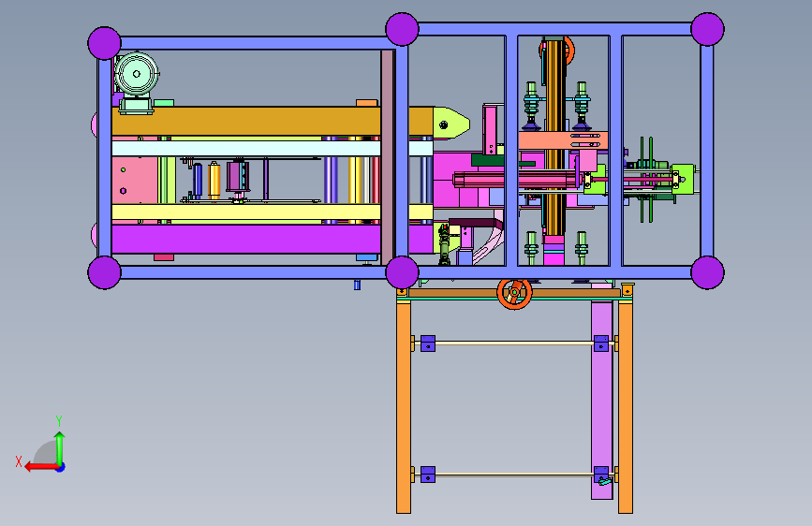Click the red X-axis arrow of the triad
812x526 pixels.
coord(40,467)
